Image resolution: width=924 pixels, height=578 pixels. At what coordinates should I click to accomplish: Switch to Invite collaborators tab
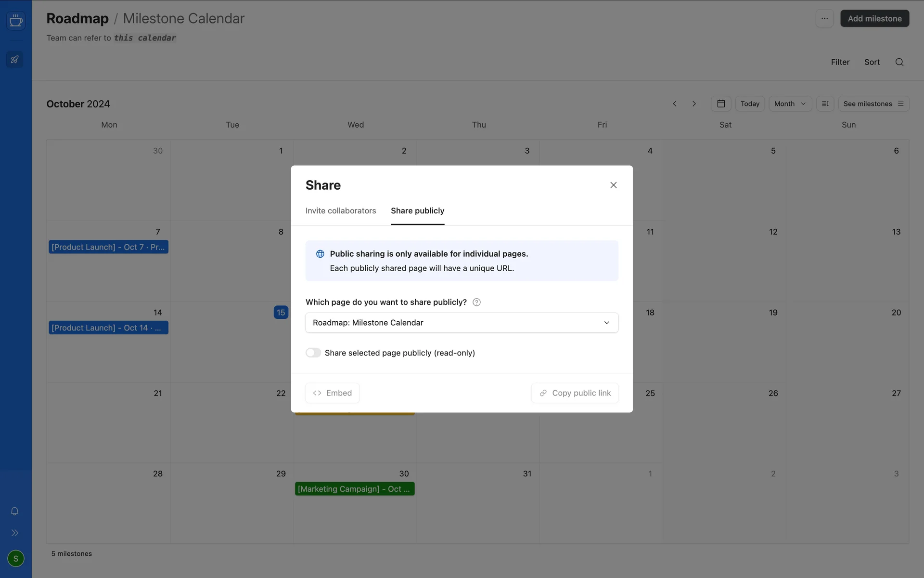(340, 210)
